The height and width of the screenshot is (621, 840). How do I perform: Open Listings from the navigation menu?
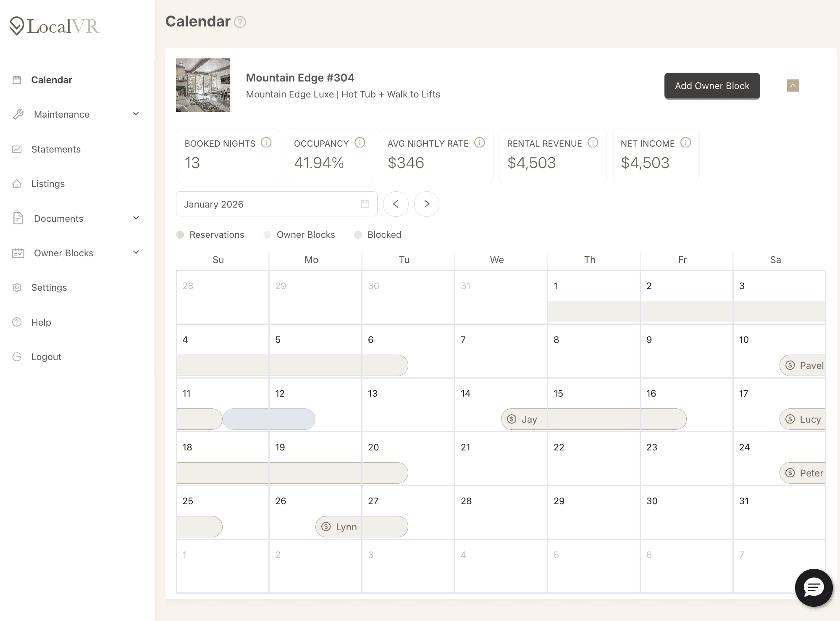[48, 184]
